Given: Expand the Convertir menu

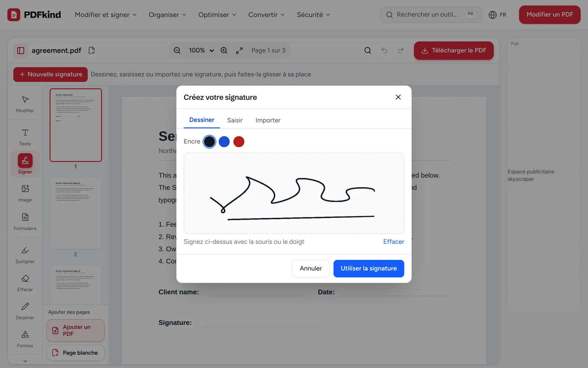Looking at the screenshot, I should [x=266, y=15].
